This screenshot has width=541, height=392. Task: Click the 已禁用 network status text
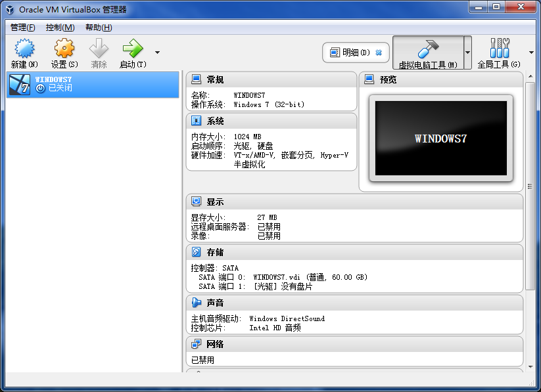(x=203, y=360)
